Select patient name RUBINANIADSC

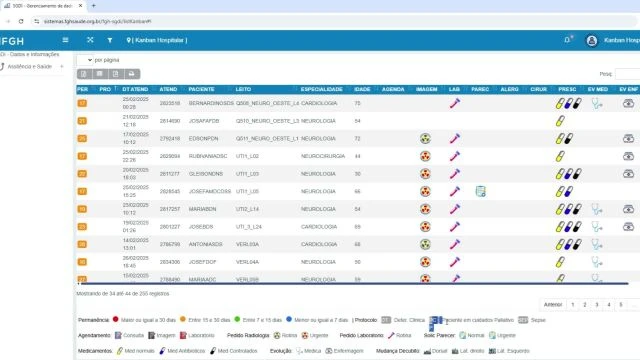point(208,156)
